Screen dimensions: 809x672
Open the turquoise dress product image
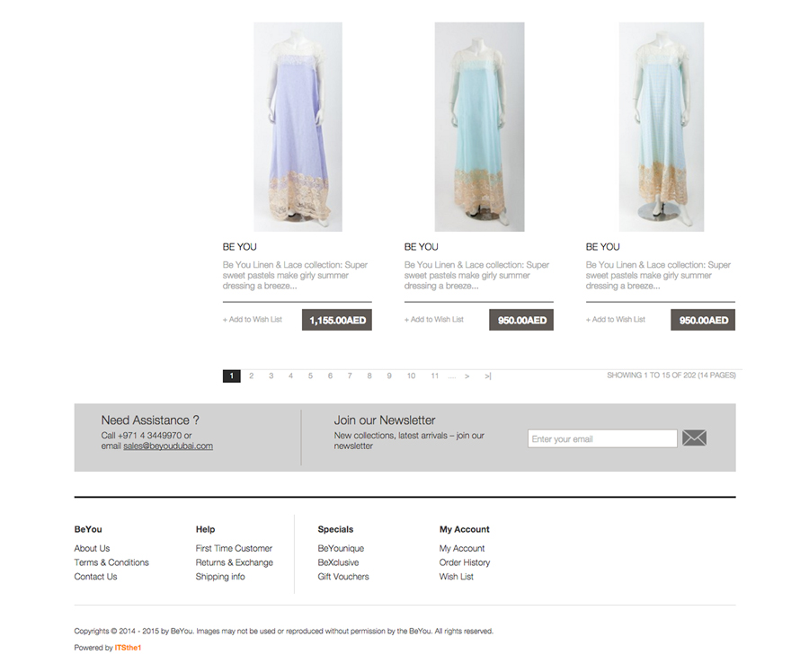[x=479, y=127]
